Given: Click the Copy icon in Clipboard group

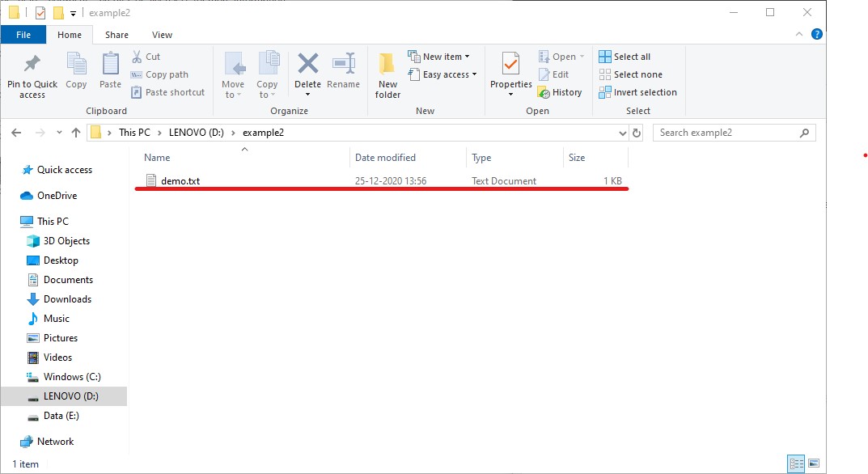Looking at the screenshot, I should [x=76, y=65].
